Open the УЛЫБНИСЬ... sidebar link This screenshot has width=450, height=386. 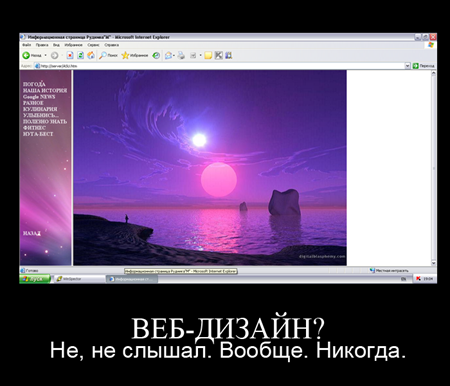click(x=41, y=115)
